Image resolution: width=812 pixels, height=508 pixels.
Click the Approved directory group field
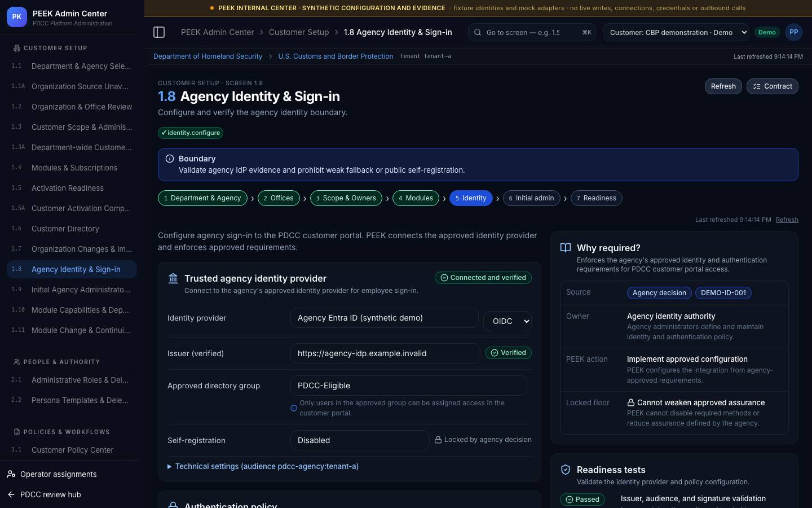(409, 386)
